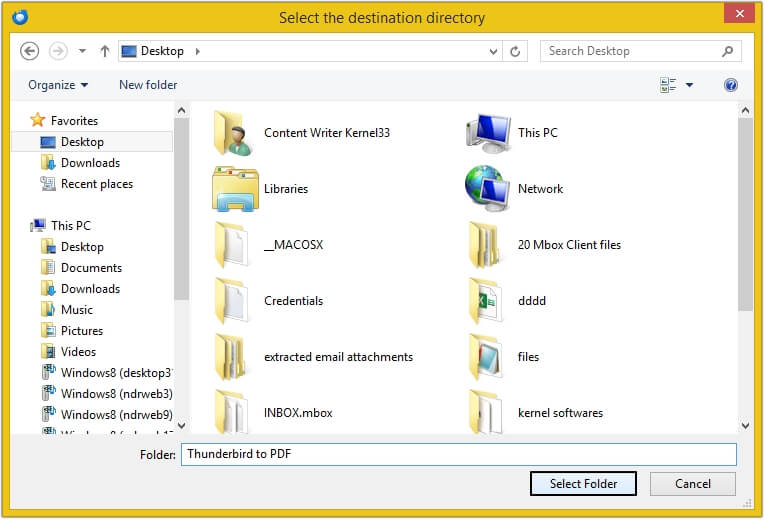Click the Forward arrow navigation button
This screenshot has width=765, height=520.
tap(58, 51)
